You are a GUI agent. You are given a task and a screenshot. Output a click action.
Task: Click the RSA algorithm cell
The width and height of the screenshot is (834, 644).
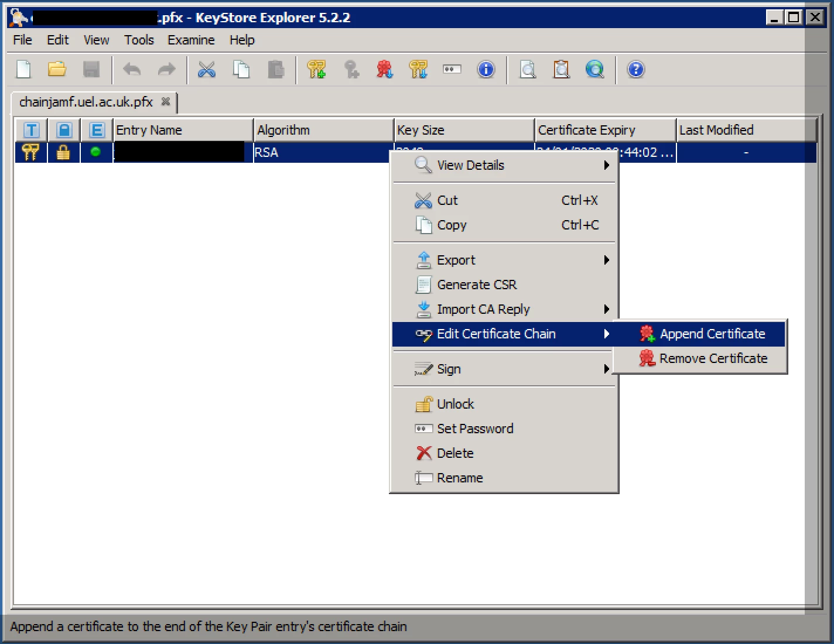(323, 152)
